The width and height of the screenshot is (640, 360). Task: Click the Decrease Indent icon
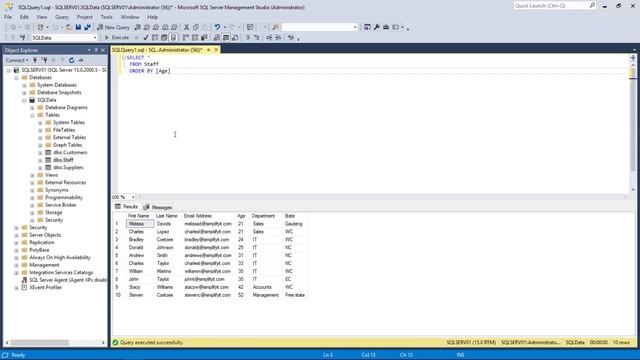pyautogui.click(x=269, y=38)
